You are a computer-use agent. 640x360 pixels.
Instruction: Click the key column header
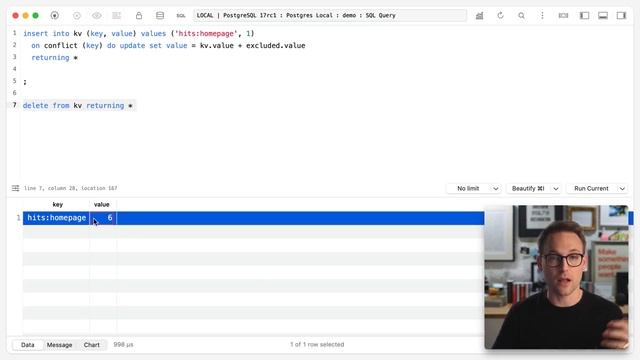tap(57, 204)
